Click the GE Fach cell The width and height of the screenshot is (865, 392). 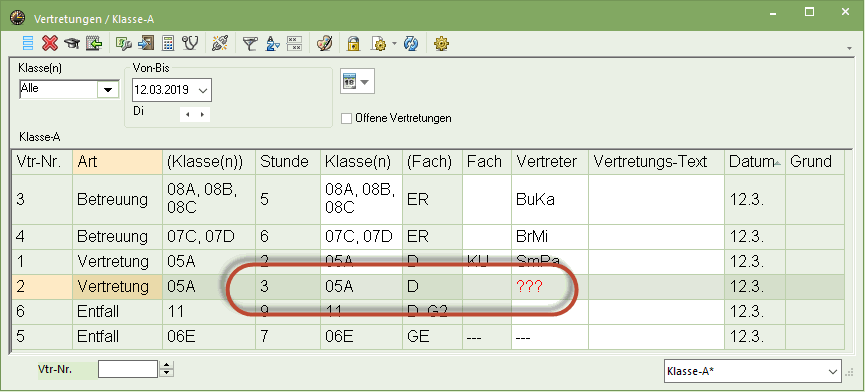point(432,336)
